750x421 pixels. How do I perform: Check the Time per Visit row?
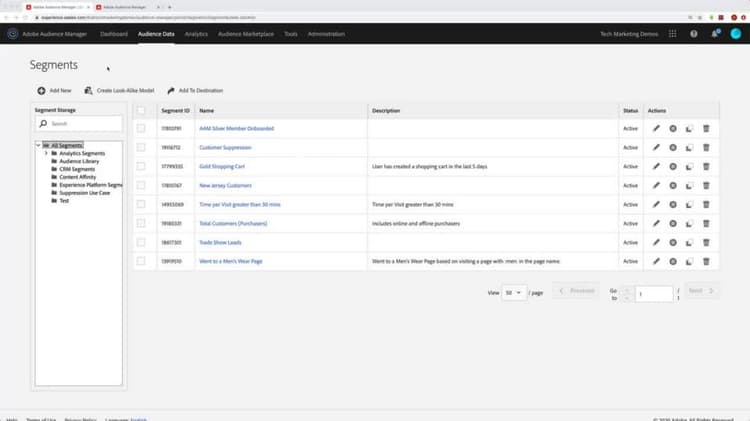(x=141, y=204)
